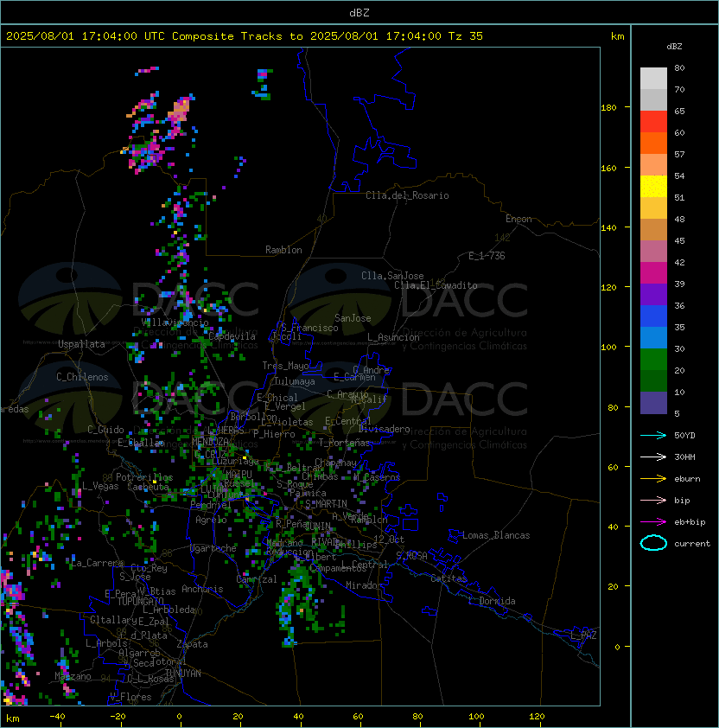
Task: Click the pink bip arrow in legend
Action: [x=653, y=500]
